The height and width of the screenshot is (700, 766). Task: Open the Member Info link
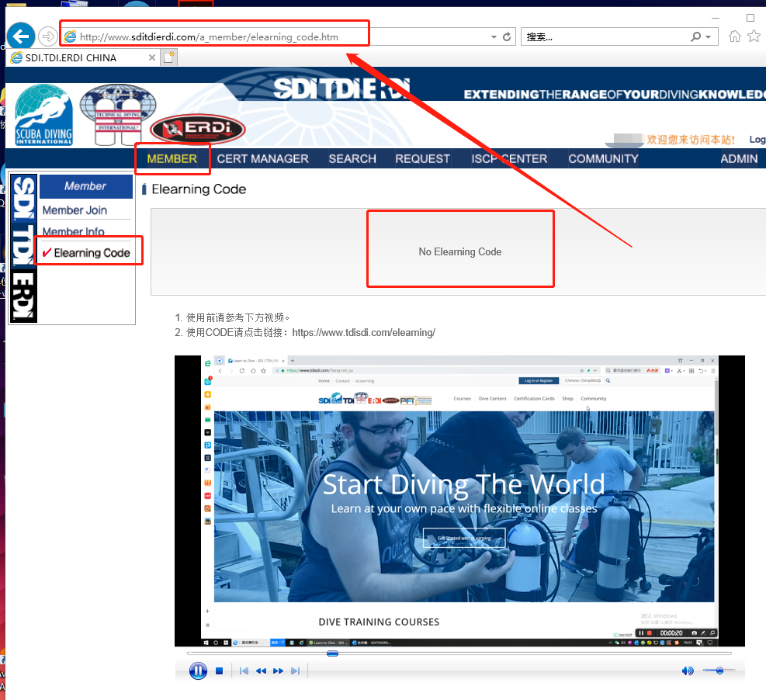tap(73, 231)
